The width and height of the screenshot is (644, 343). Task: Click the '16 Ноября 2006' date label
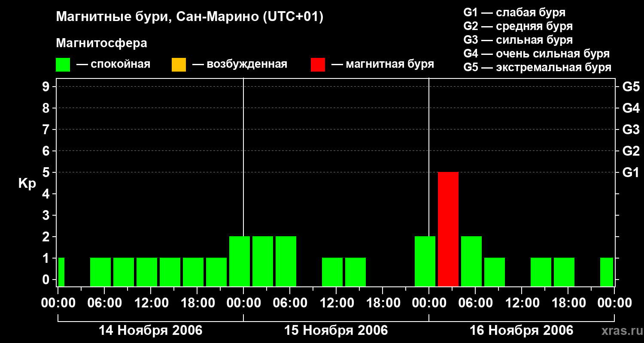pyautogui.click(x=522, y=330)
